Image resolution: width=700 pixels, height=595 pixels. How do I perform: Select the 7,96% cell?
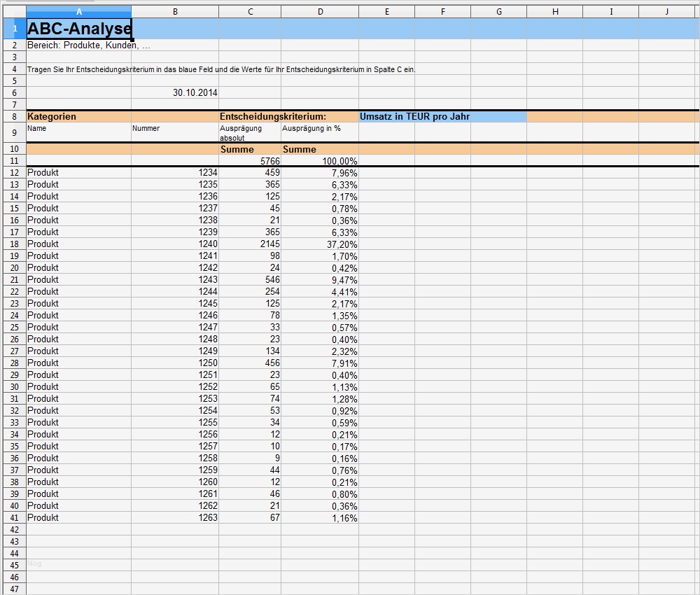coord(320,173)
